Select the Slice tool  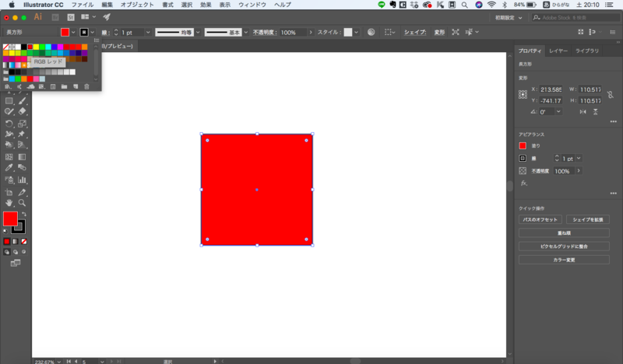tap(22, 193)
